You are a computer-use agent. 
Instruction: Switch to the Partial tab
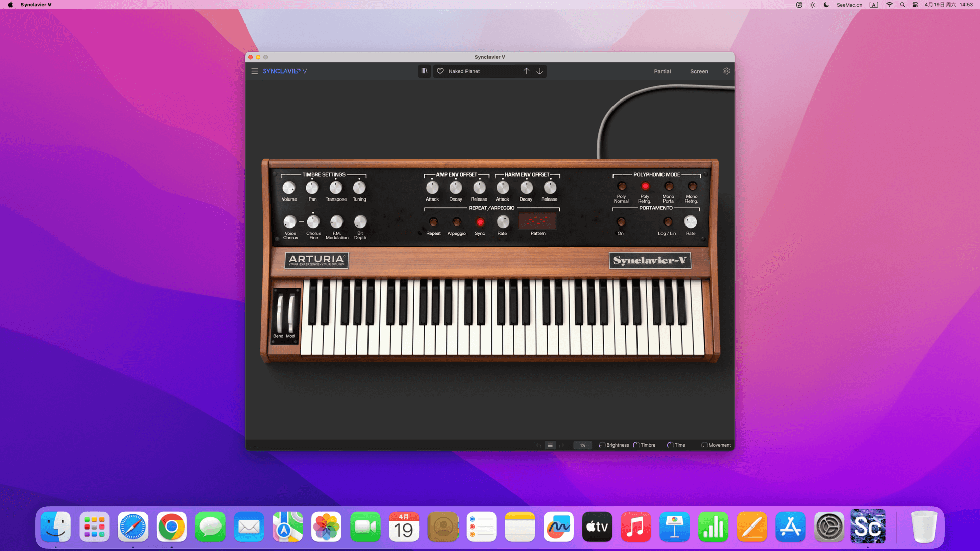pos(662,71)
